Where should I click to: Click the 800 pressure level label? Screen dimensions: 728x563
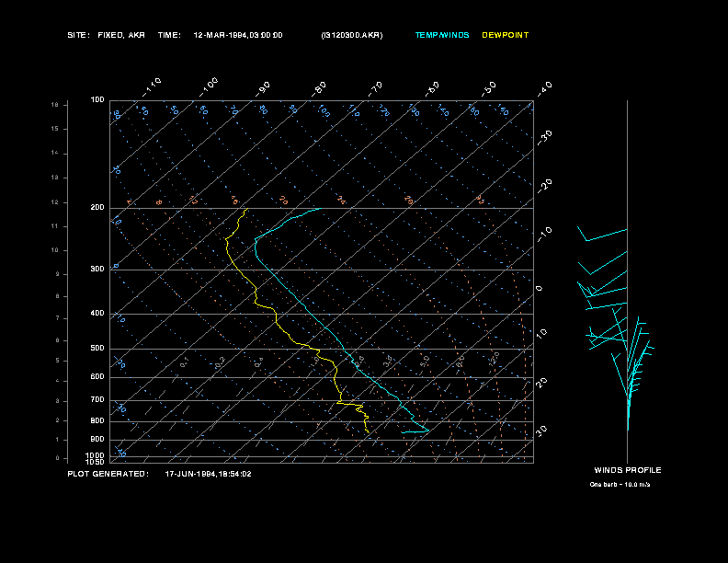point(97,420)
